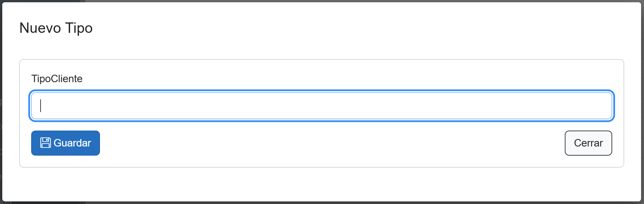Dismiss the Nuevo Tipo modal via Cerrar
This screenshot has width=644, height=204.
[588, 143]
